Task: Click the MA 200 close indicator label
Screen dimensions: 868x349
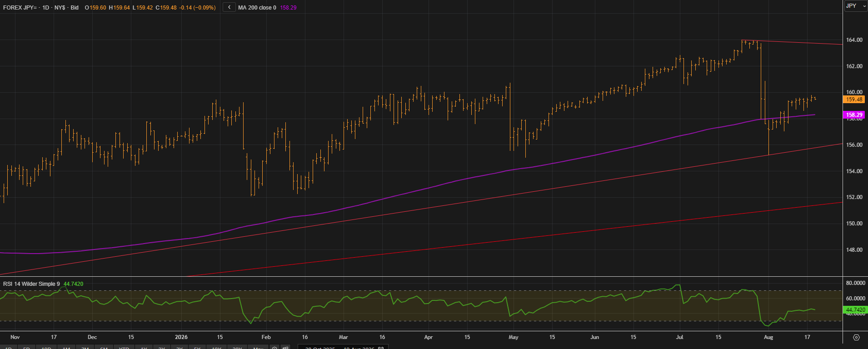Action: coord(257,8)
